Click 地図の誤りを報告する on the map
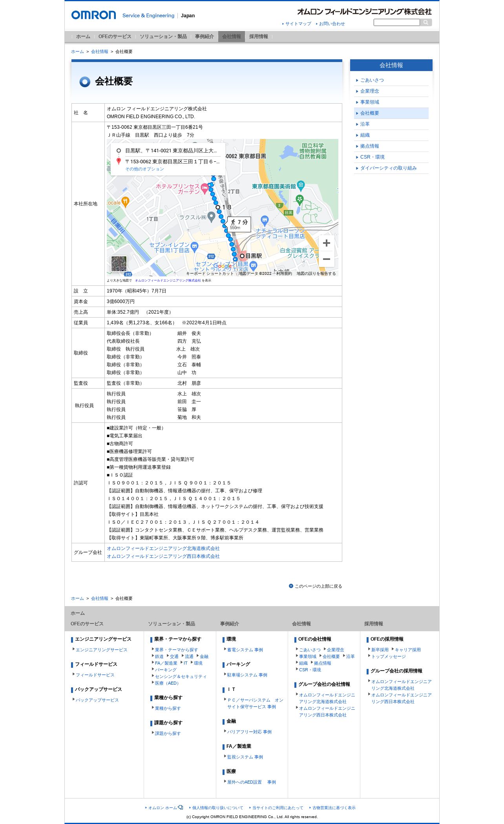The width and height of the screenshot is (504, 824). [316, 274]
